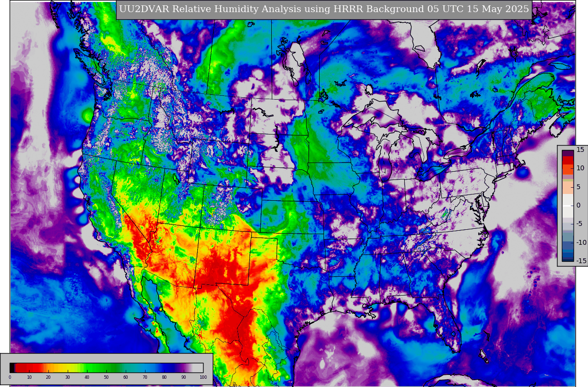The height and width of the screenshot is (387, 588).
Task: Click the '0' label on right vertical colorbar
Action: 578,205
